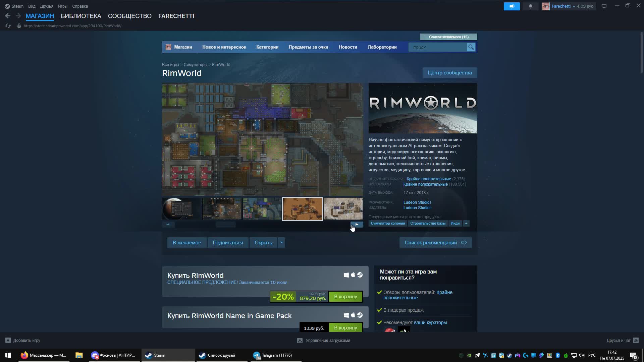This screenshot has width=644, height=362.
Task: Click the screenshot strip scrollbar handle
Action: pos(225,225)
